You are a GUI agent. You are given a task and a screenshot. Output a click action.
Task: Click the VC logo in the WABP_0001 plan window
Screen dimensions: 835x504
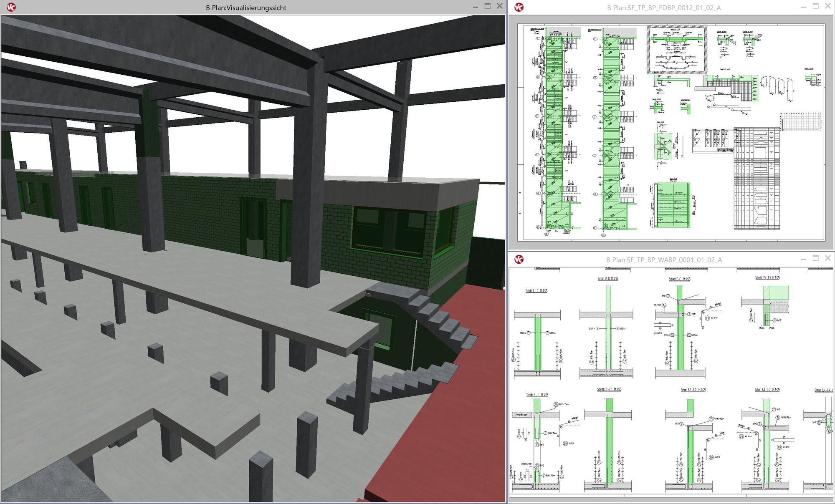tap(519, 260)
